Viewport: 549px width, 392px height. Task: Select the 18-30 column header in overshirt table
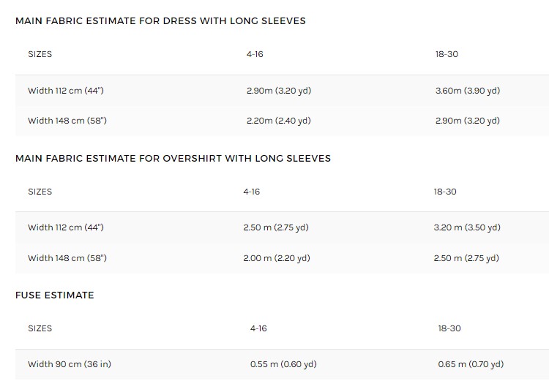click(445, 192)
